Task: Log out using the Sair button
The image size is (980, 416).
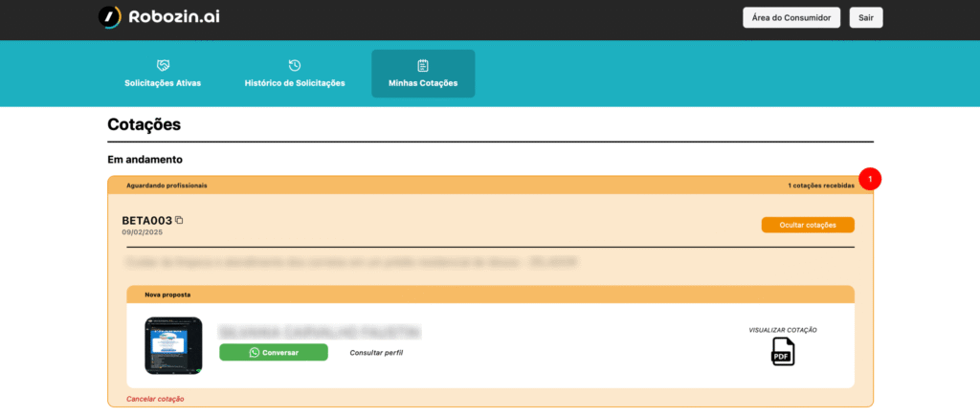Action: point(865,17)
